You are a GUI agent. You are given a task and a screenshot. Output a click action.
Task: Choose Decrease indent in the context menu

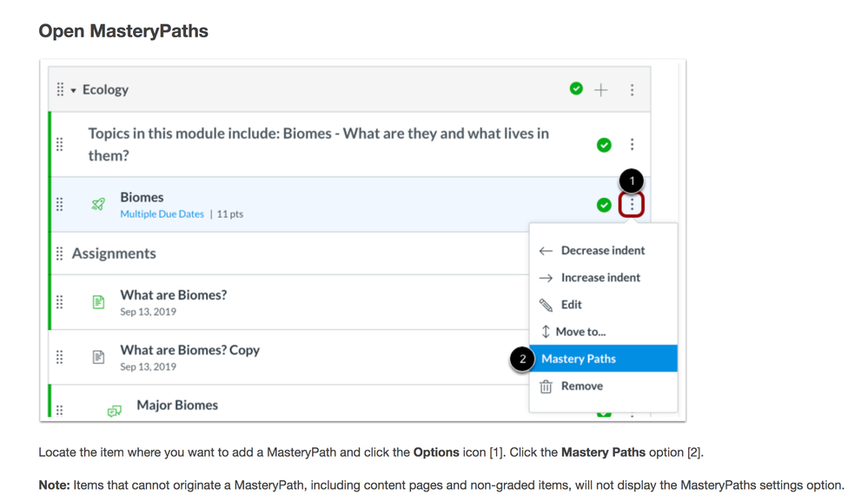pyautogui.click(x=602, y=250)
